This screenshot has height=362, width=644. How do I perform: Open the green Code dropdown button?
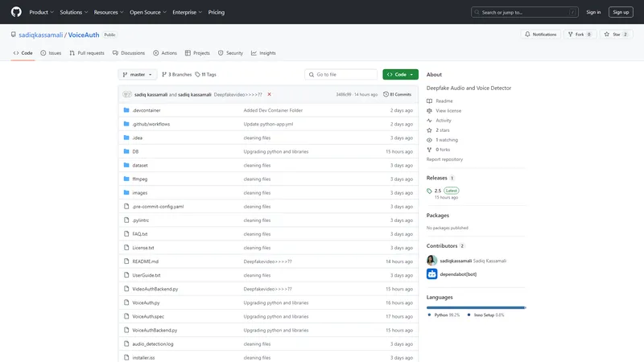click(x=400, y=74)
